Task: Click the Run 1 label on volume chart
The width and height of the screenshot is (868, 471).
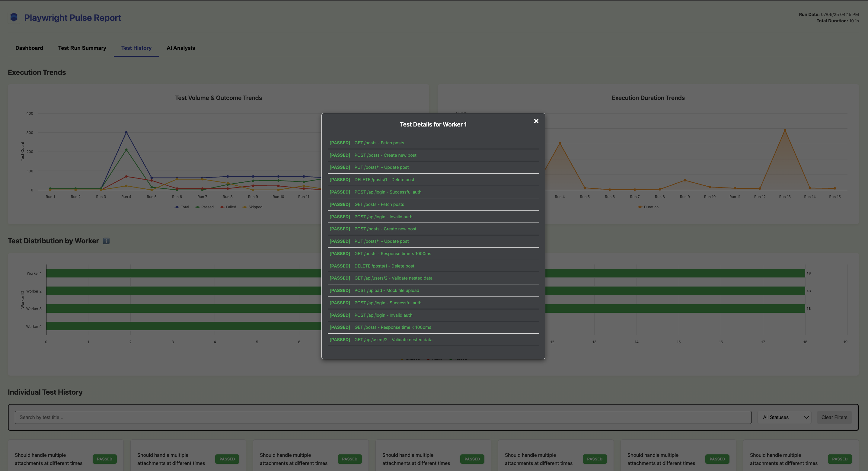Action: pos(50,197)
